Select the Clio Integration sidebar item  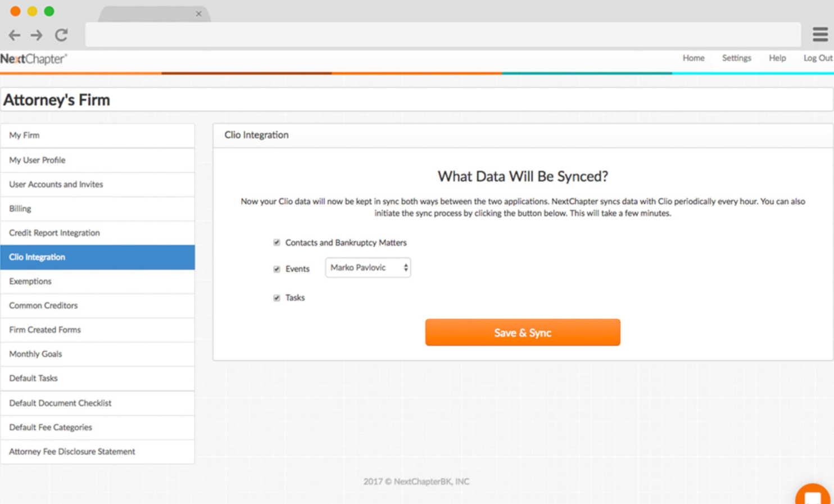(98, 257)
